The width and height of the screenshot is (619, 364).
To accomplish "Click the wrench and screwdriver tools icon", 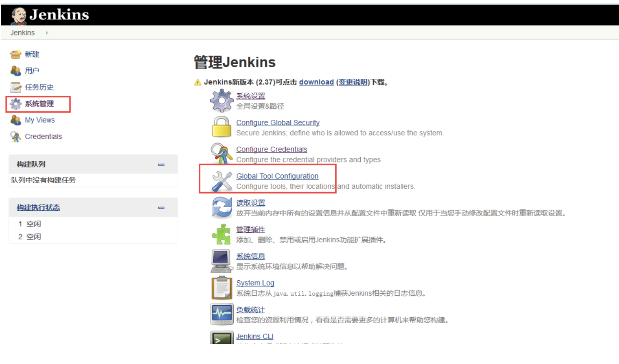I will click(222, 181).
